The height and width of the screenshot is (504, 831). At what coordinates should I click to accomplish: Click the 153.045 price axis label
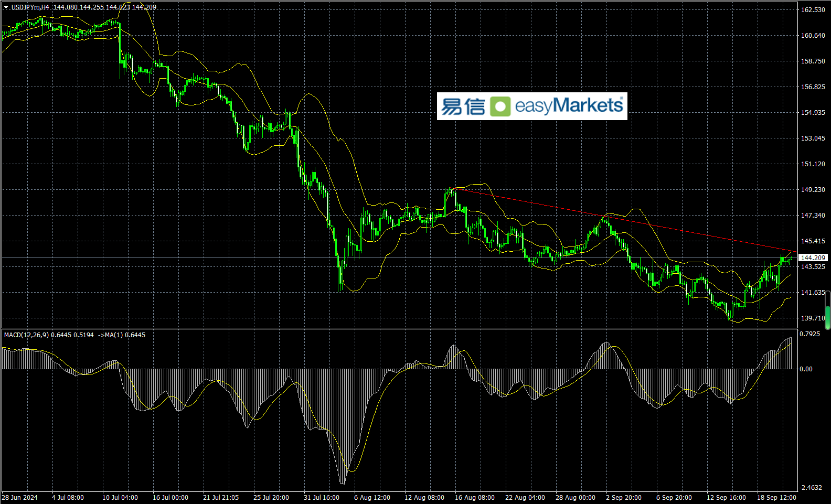coord(813,138)
